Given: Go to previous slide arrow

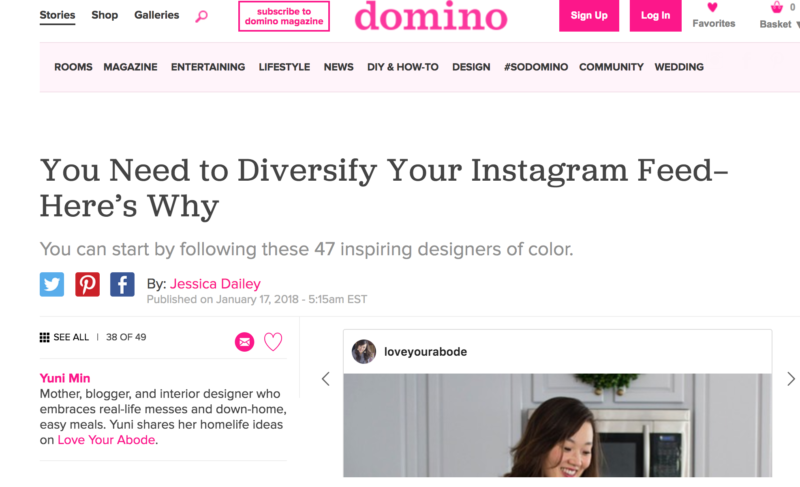Looking at the screenshot, I should click(x=325, y=379).
